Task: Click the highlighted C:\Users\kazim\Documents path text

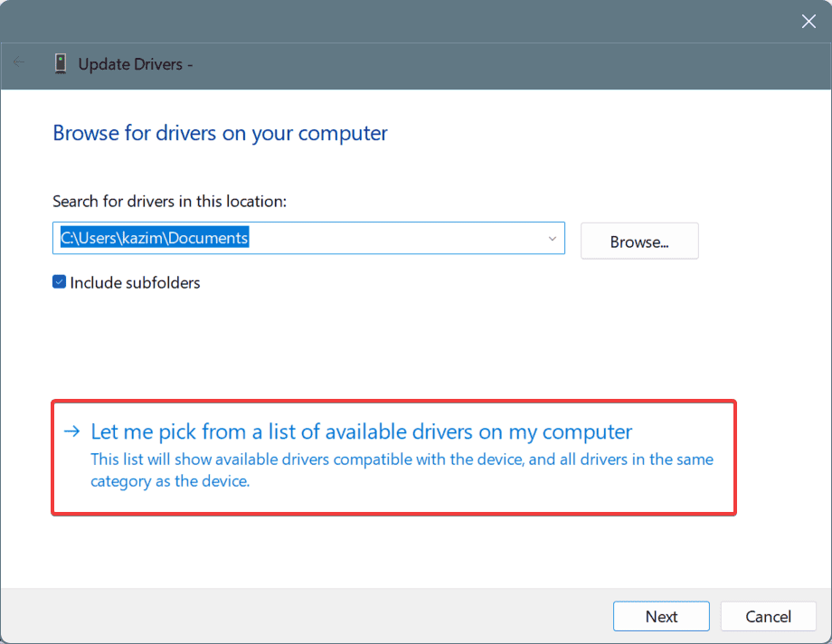Action: pyautogui.click(x=154, y=239)
